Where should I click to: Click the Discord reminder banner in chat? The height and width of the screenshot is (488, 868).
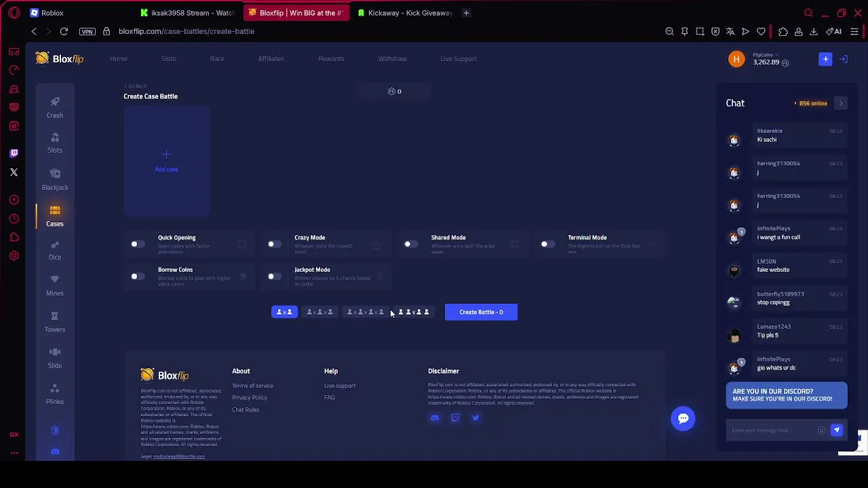787,395
